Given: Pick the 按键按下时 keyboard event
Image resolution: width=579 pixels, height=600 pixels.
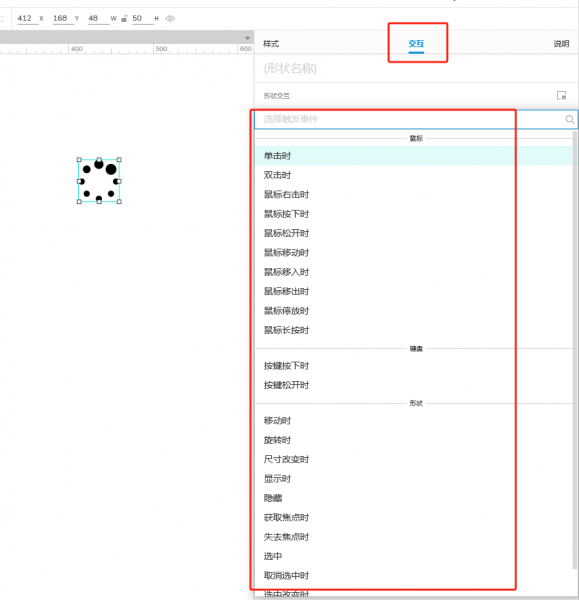Looking at the screenshot, I should pos(413,366).
